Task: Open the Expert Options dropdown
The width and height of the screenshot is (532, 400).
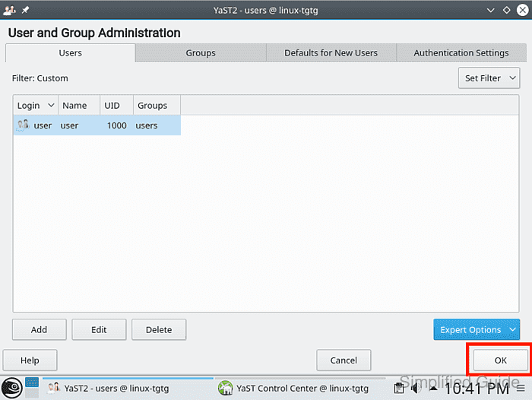Action: (x=477, y=329)
